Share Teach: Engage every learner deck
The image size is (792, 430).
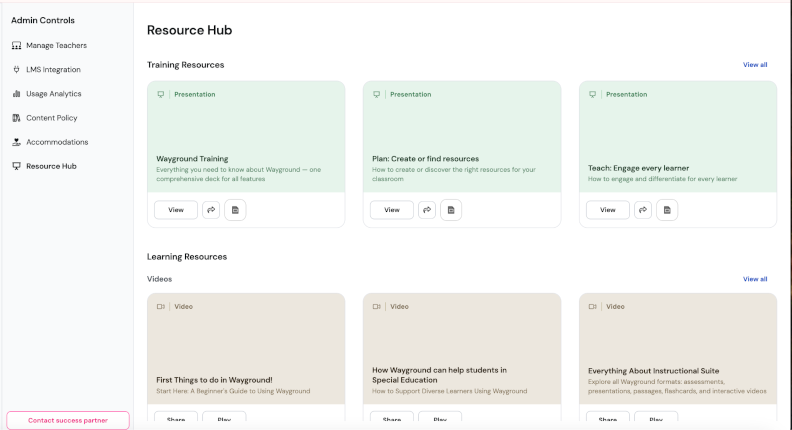click(643, 210)
